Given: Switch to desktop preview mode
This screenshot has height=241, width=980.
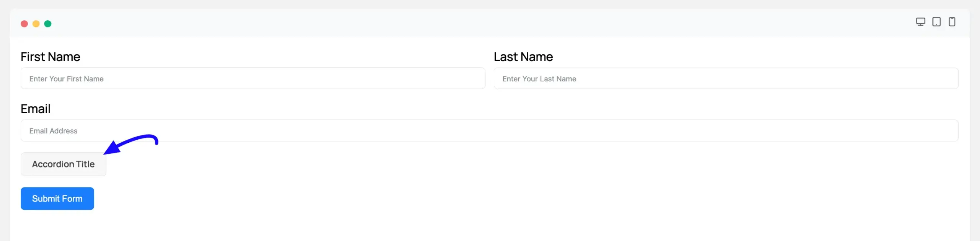Looking at the screenshot, I should (x=920, y=22).
